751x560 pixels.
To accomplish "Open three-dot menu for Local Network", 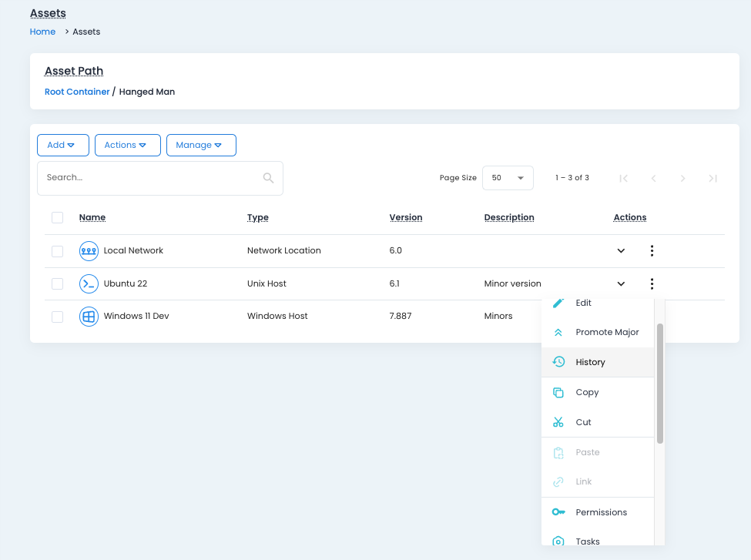I will 652,250.
